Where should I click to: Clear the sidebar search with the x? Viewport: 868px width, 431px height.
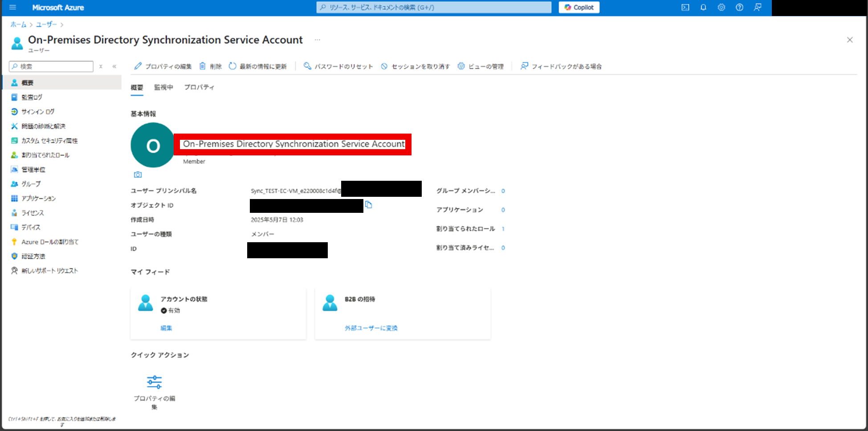tap(101, 66)
